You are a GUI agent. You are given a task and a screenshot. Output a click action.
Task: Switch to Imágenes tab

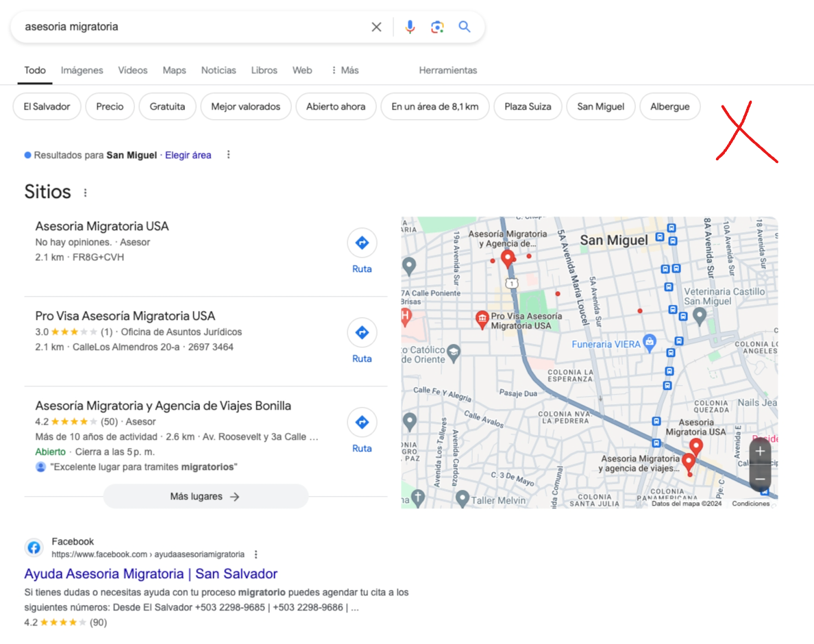click(82, 70)
